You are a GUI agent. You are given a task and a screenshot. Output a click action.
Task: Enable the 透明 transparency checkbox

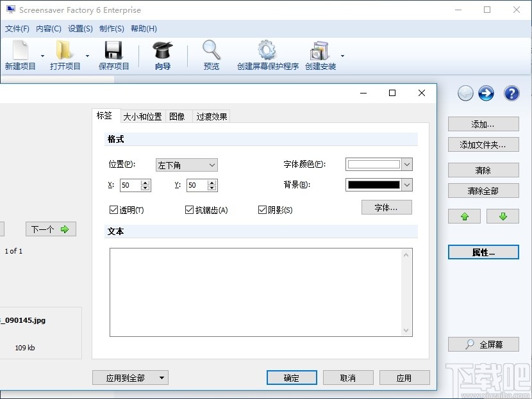(113, 209)
